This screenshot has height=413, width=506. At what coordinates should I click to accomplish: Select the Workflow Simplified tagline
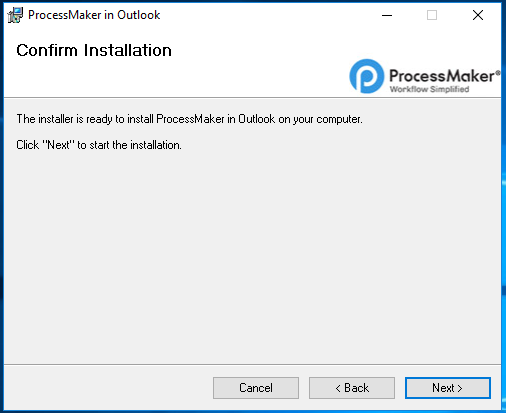[x=429, y=89]
